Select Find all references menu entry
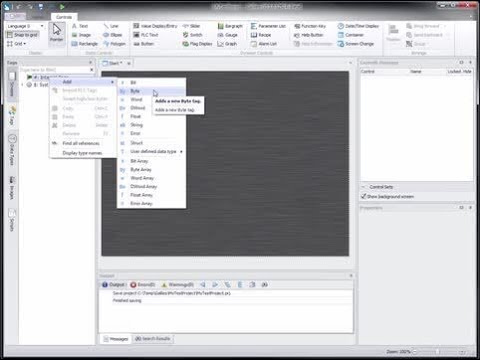The image size is (480, 360). [83, 143]
